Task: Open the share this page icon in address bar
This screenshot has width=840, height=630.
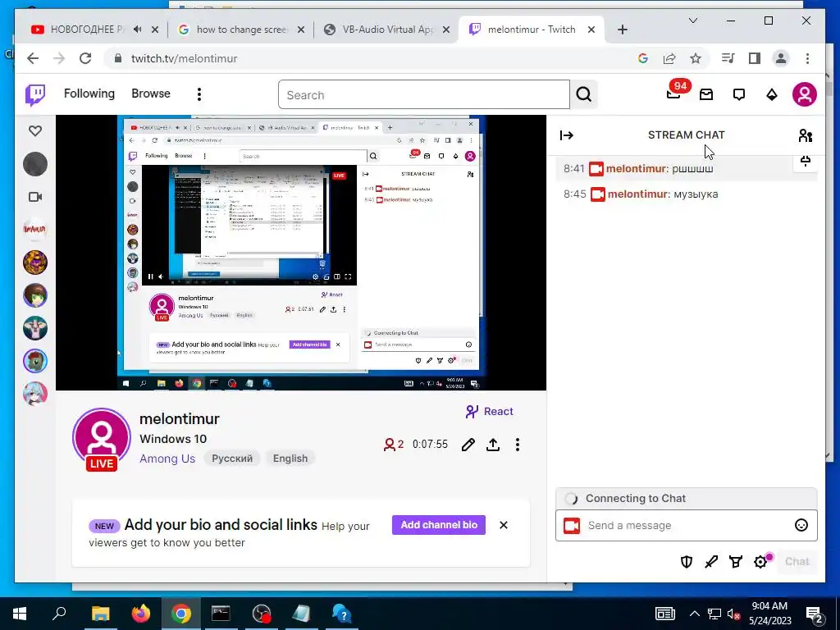Action: 669,58
